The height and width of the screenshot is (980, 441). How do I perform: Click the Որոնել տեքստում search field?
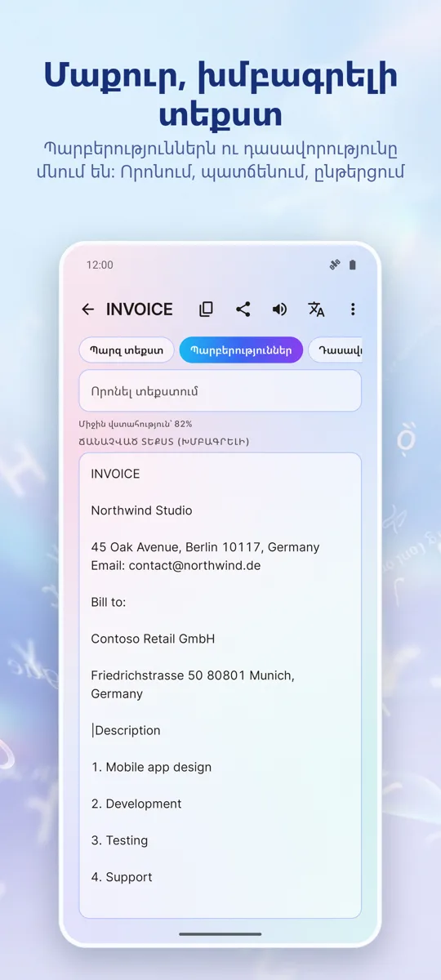pyautogui.click(x=220, y=391)
